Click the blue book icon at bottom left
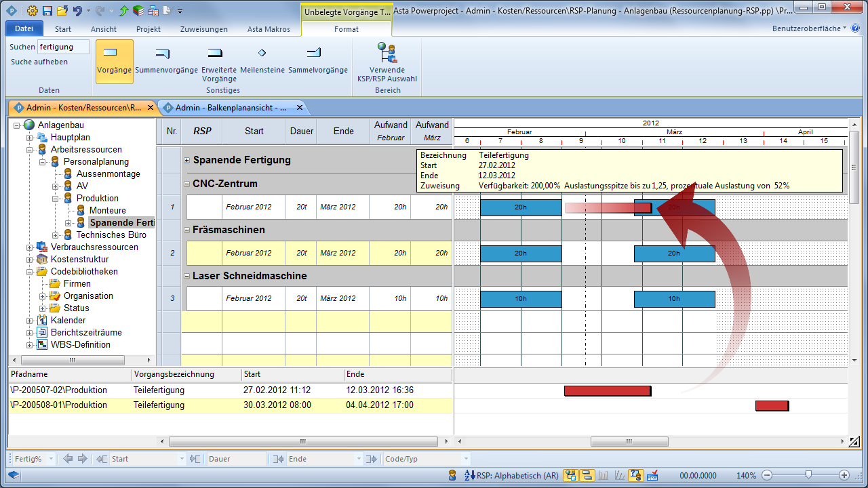 pos(14,475)
